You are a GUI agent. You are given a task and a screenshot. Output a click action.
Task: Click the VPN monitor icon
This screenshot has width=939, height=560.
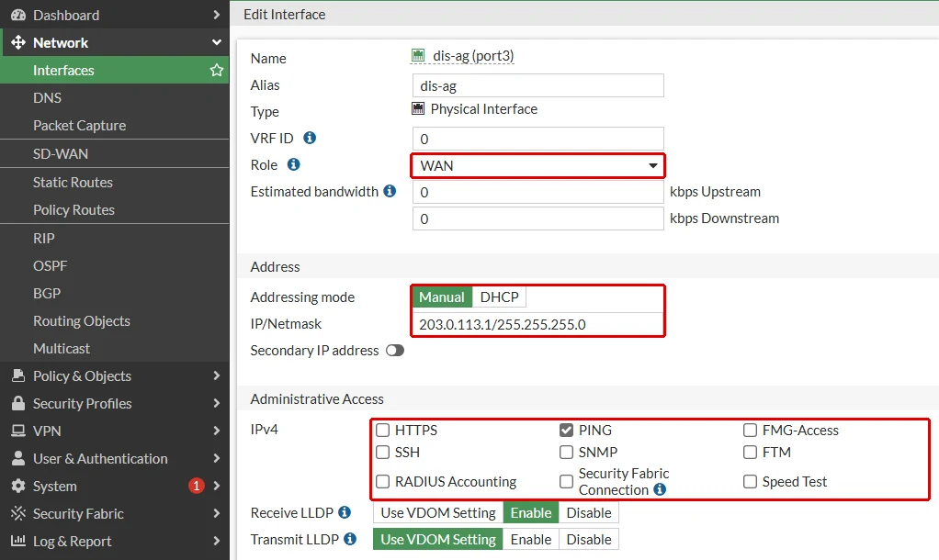point(18,431)
